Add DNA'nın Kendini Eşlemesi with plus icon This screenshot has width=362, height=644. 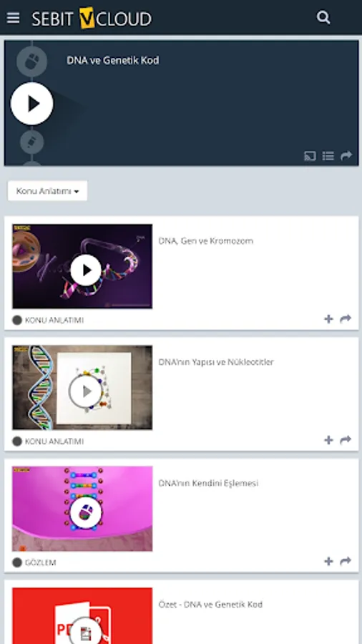tap(328, 562)
